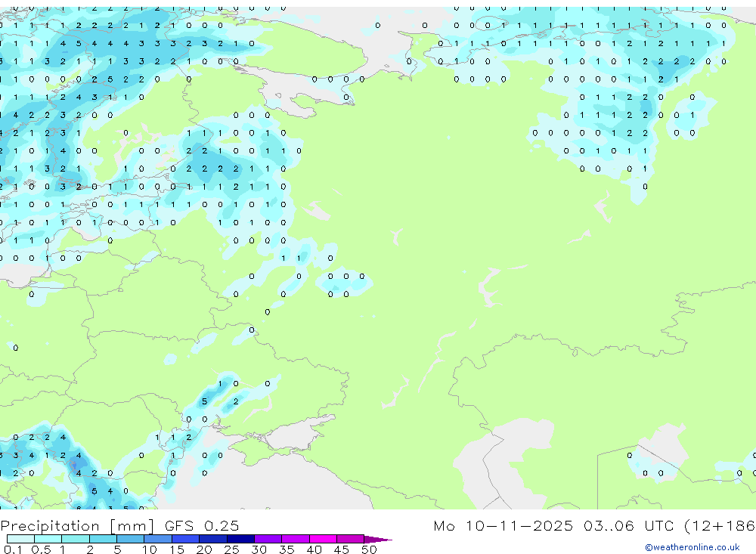Click the 0.1–0.5 mm legend color swatch
This screenshot has height=554, width=756.
tap(20, 539)
